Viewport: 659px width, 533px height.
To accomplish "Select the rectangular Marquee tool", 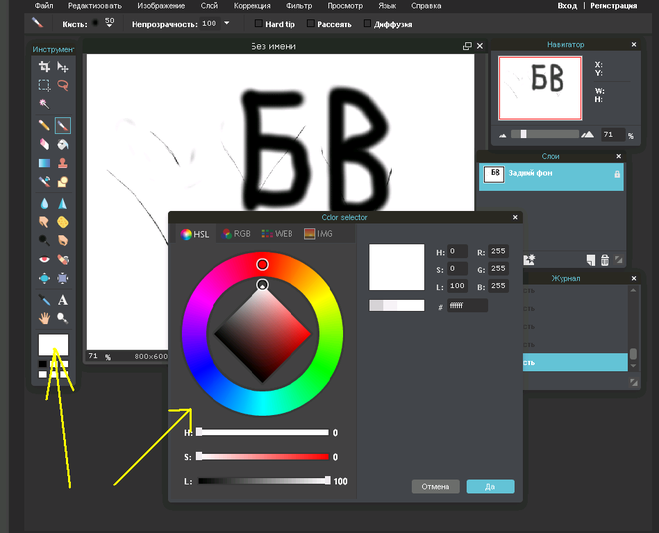I will [44, 85].
